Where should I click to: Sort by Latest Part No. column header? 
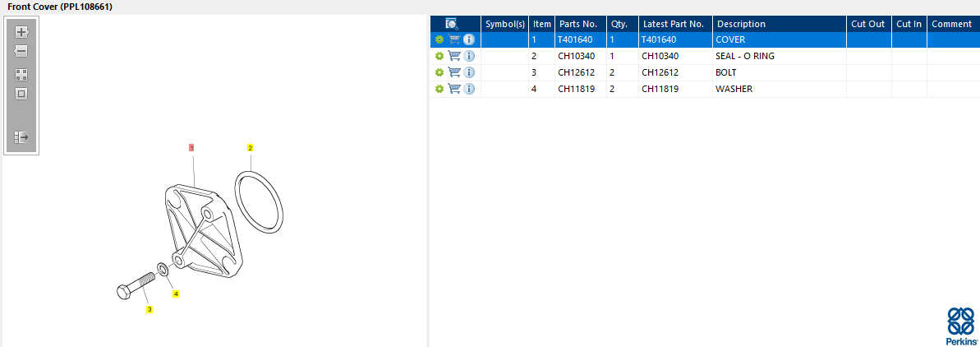click(675, 24)
